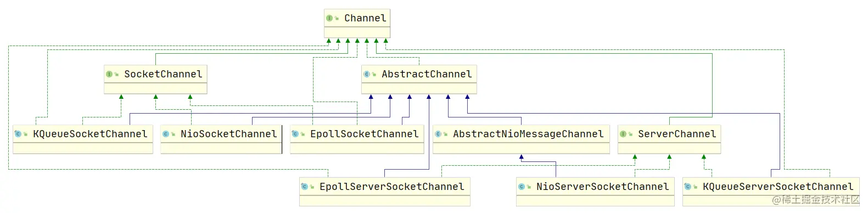Click the class icon beside EpollSocketChannel
The height and width of the screenshot is (213, 868).
click(295, 134)
